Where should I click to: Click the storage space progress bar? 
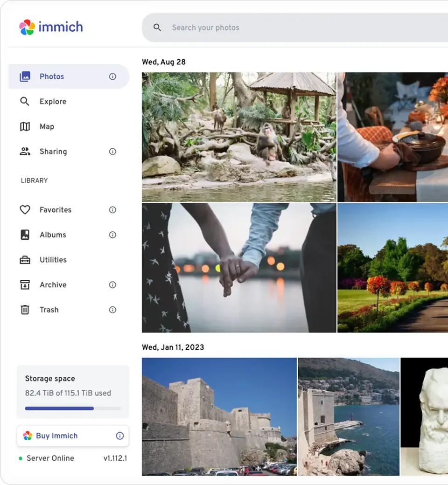coord(73,408)
